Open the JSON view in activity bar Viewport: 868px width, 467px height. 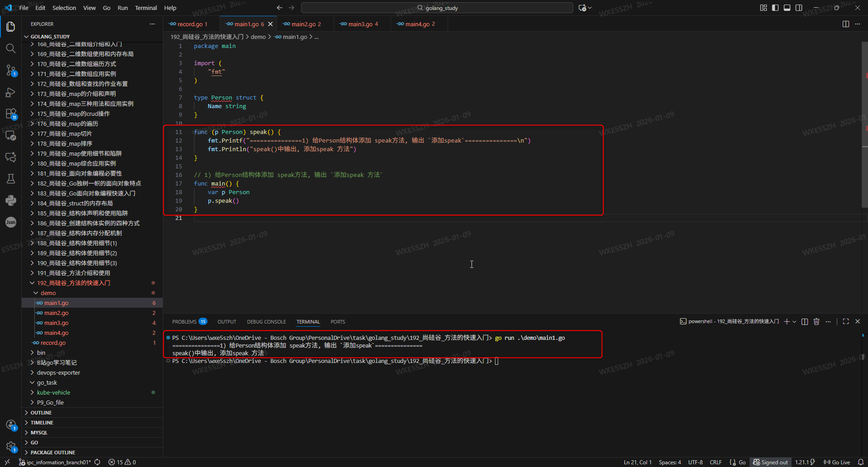tap(11, 222)
